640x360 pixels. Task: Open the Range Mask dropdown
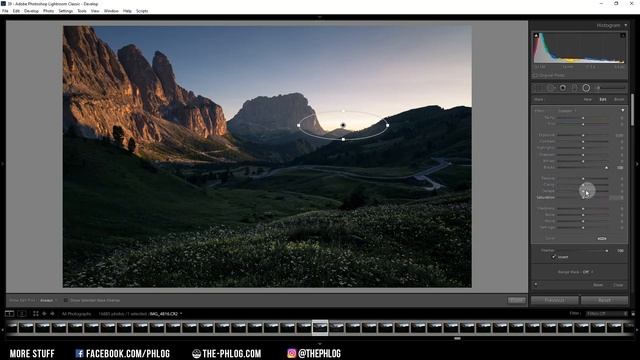tap(588, 272)
